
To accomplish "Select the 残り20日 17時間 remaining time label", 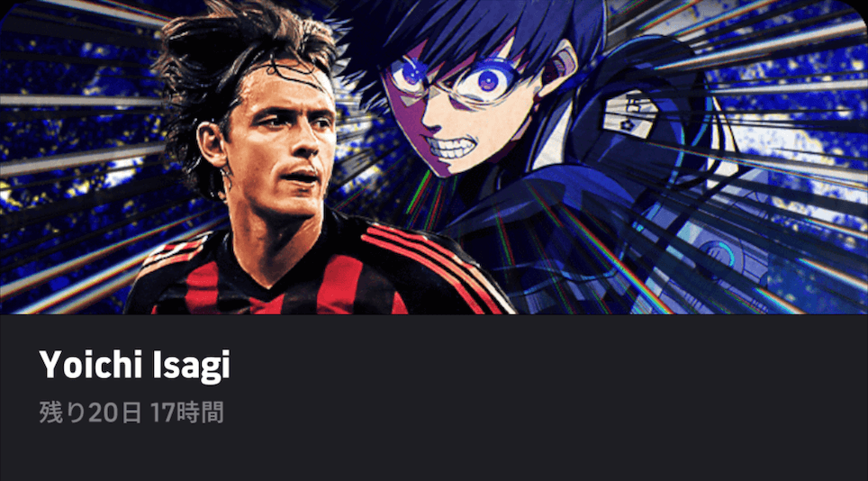I will [131, 413].
